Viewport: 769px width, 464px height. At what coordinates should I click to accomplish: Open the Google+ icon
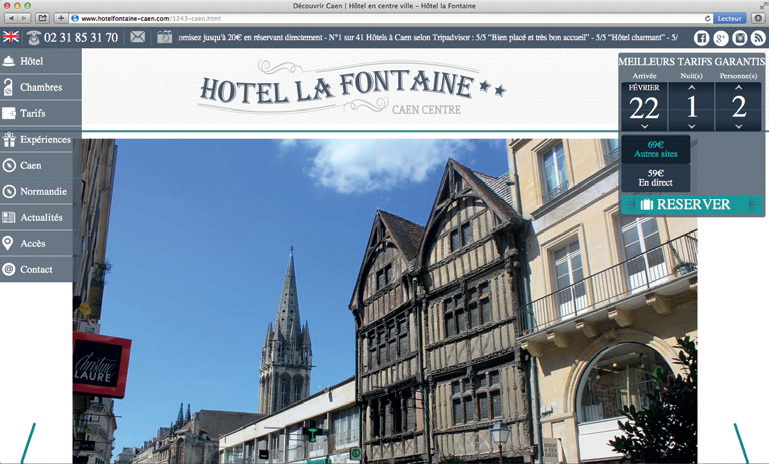(x=720, y=38)
